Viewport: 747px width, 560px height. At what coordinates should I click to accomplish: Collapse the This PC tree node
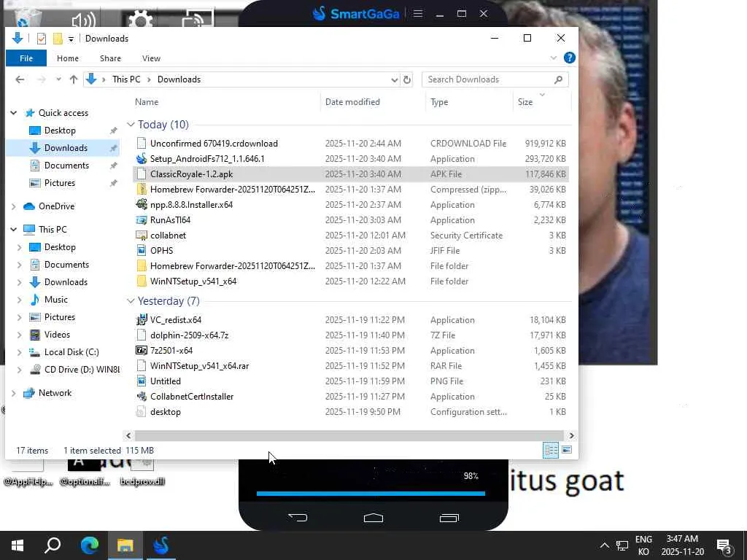(x=14, y=230)
